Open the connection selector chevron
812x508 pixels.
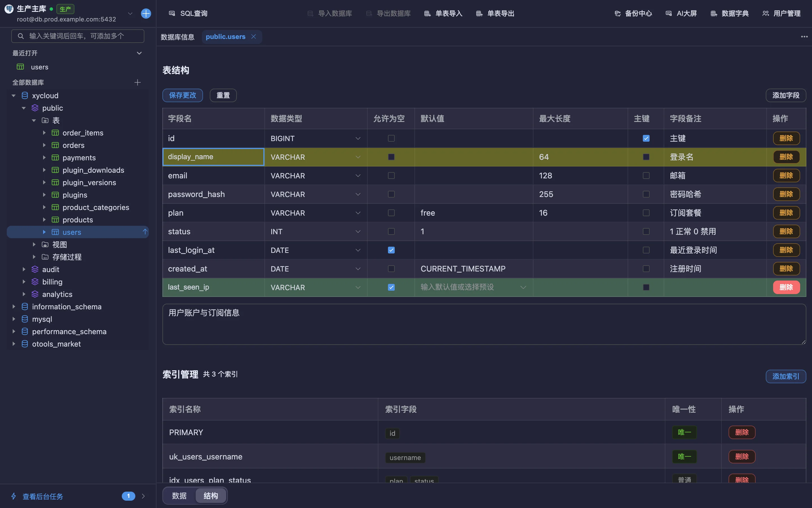(x=130, y=14)
